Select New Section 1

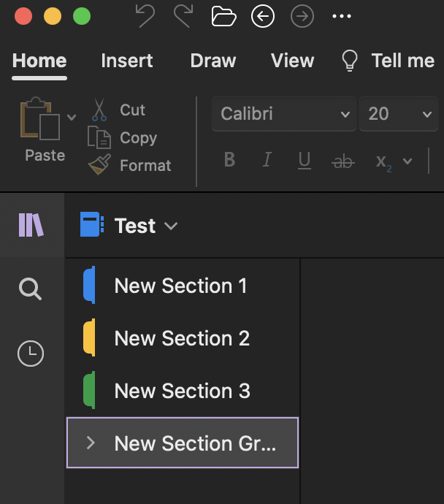[183, 285]
